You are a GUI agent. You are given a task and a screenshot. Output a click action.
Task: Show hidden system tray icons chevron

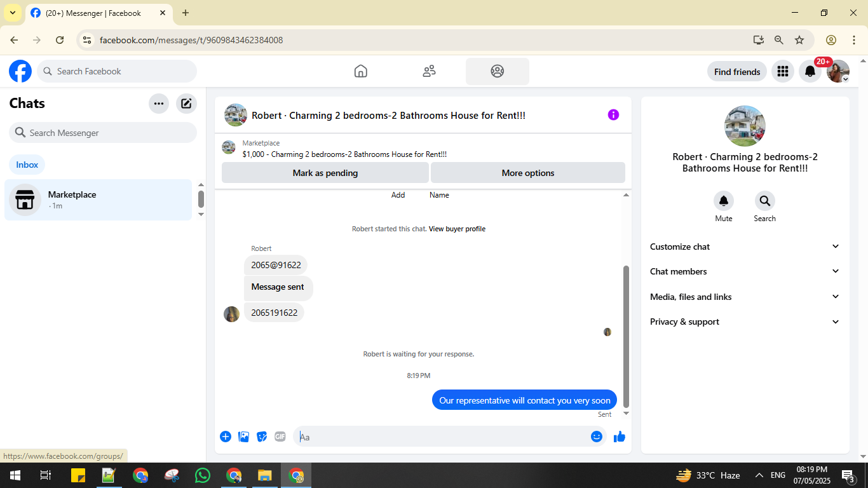click(759, 475)
